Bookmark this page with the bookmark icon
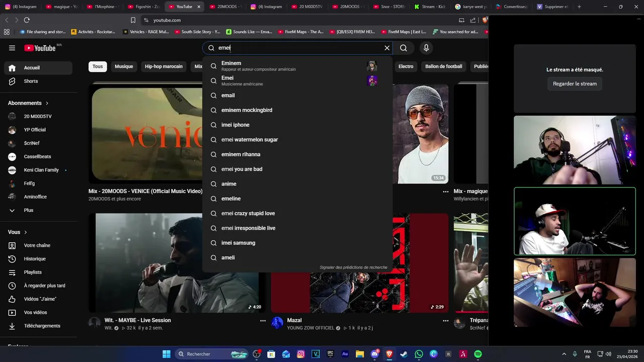This screenshot has width=644, height=362. pyautogui.click(x=133, y=20)
